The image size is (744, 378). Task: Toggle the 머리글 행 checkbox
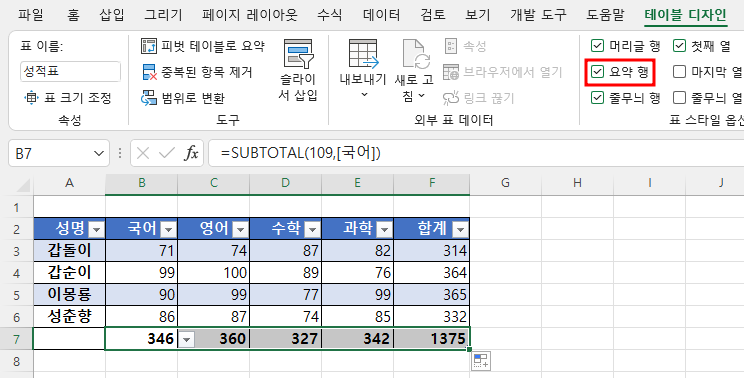[597, 46]
